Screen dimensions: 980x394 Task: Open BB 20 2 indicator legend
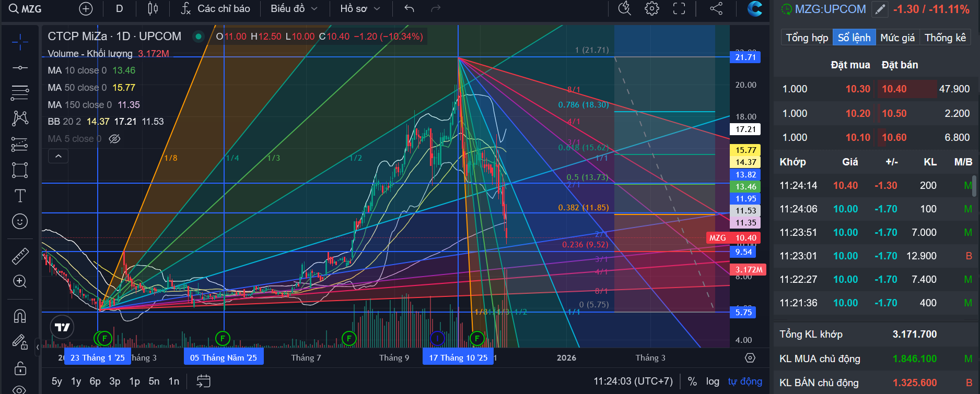[x=106, y=122]
